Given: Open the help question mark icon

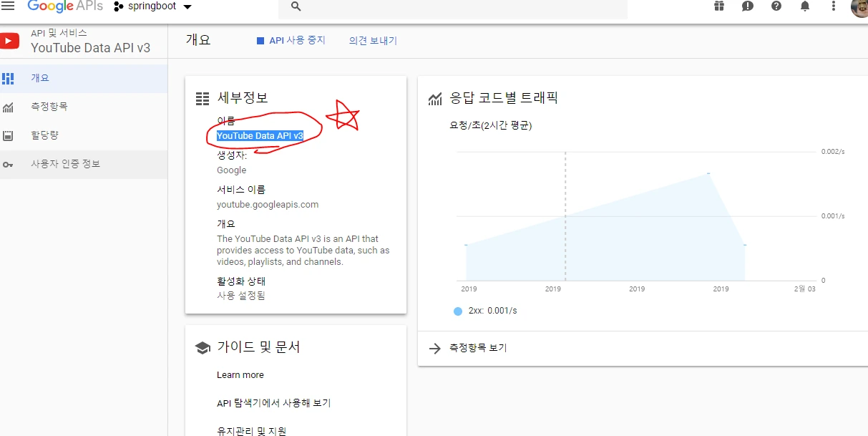Looking at the screenshot, I should [x=776, y=6].
